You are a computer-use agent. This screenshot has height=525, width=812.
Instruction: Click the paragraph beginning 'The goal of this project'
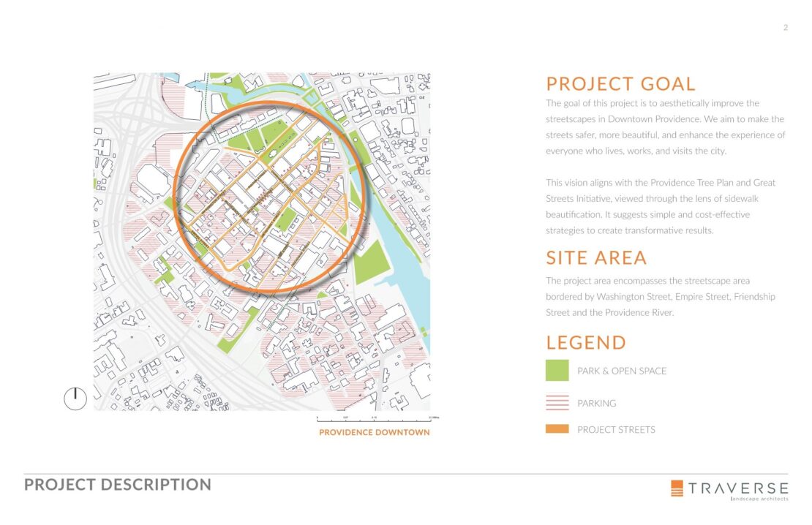[666, 126]
